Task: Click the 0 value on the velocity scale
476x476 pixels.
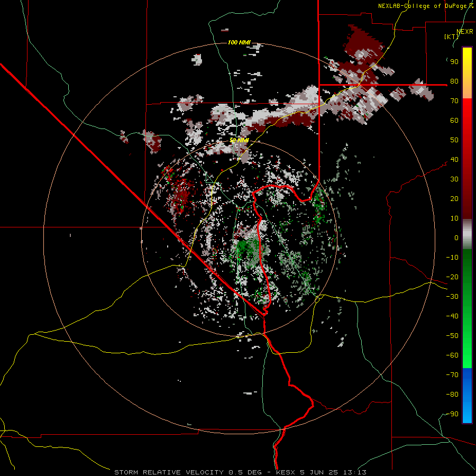Action: pos(456,238)
